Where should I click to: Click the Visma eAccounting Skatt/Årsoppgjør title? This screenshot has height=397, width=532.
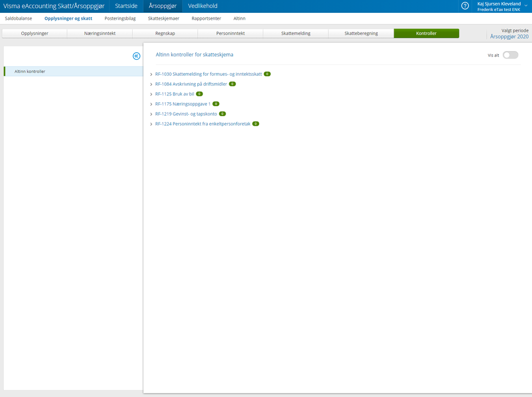pyautogui.click(x=54, y=6)
